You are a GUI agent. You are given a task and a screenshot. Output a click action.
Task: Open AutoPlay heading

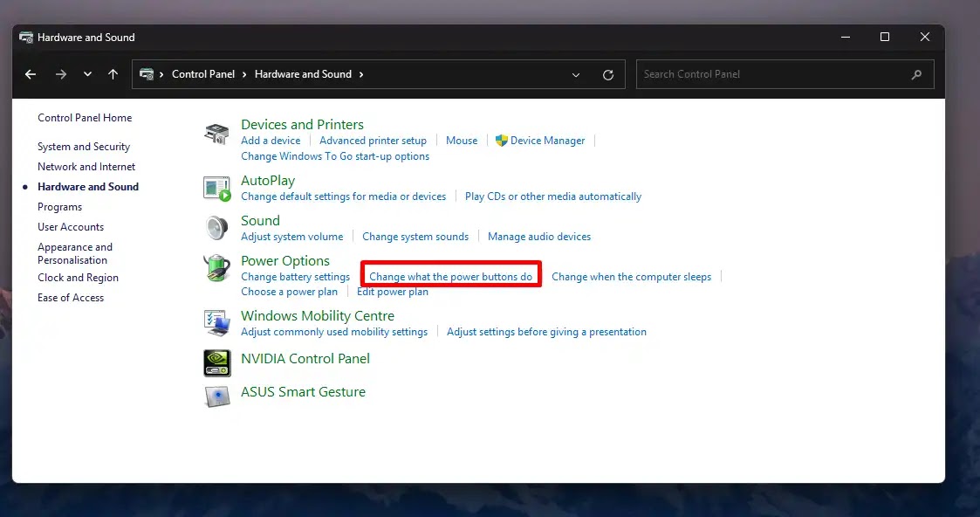pyautogui.click(x=268, y=181)
